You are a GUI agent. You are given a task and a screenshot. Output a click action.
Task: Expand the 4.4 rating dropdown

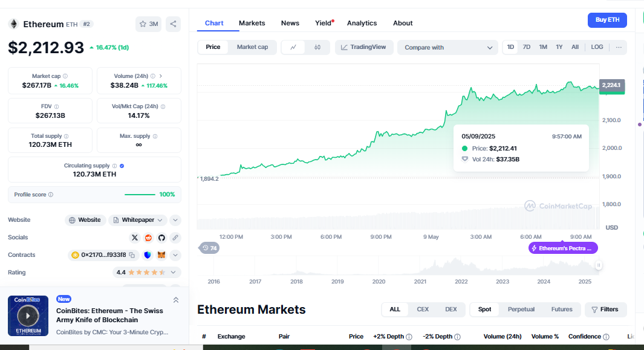[x=146, y=273]
